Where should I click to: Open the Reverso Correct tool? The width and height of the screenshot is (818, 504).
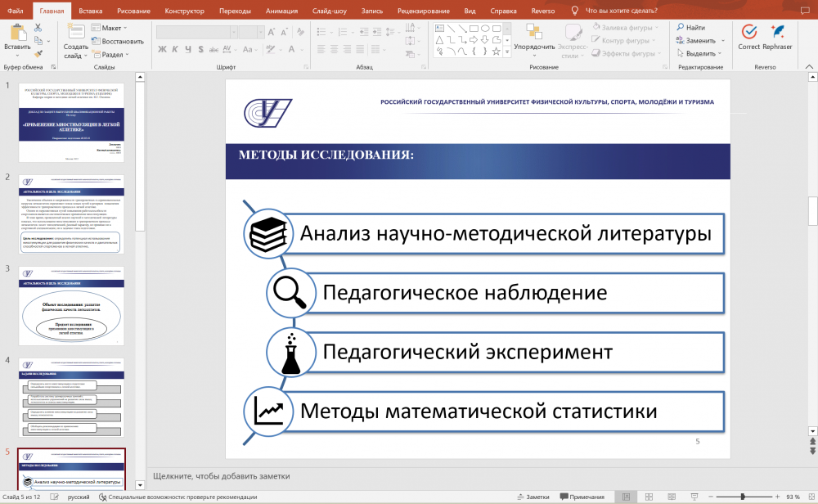[x=748, y=33]
